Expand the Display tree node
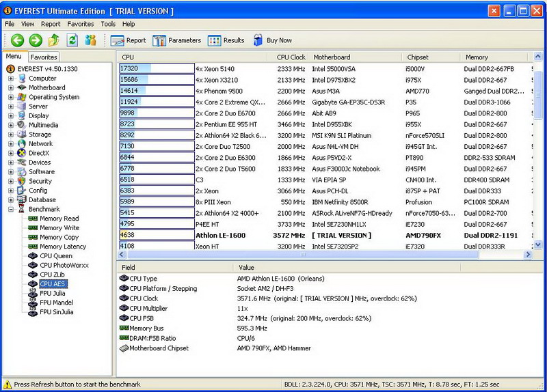Image resolution: width=547 pixels, height=392 pixels. (11, 115)
